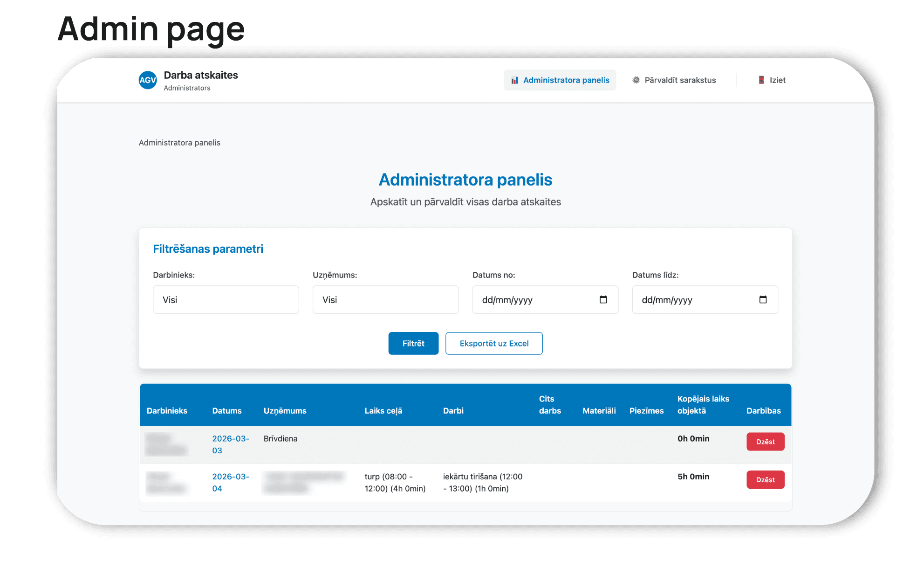The image size is (924, 568).
Task: Delete the 2026-03-04 report via Dzēst
Action: (765, 479)
